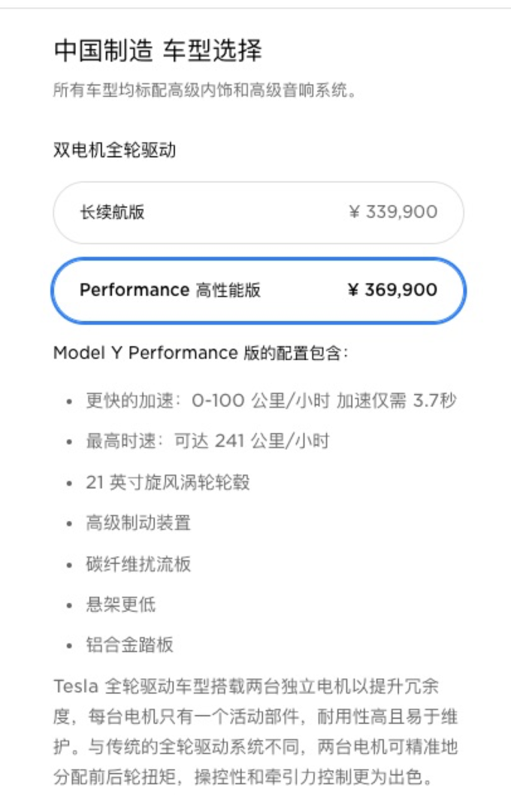Click the 铝合金踏板 list item
This screenshot has width=511, height=812.
pyautogui.click(x=130, y=645)
